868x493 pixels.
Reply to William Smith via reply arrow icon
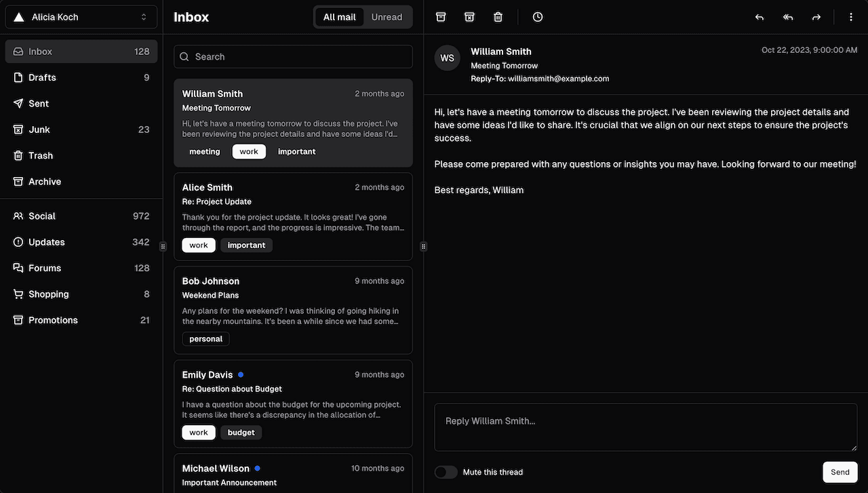tap(759, 16)
